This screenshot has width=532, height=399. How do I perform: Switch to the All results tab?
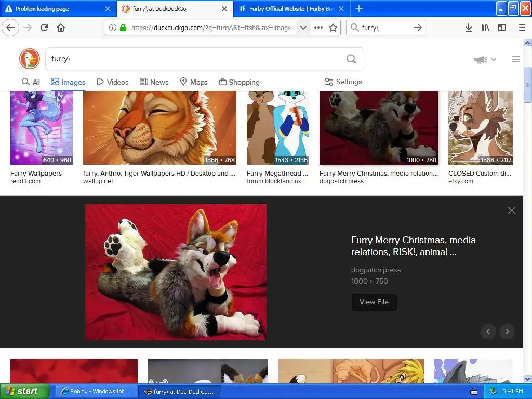click(x=31, y=82)
